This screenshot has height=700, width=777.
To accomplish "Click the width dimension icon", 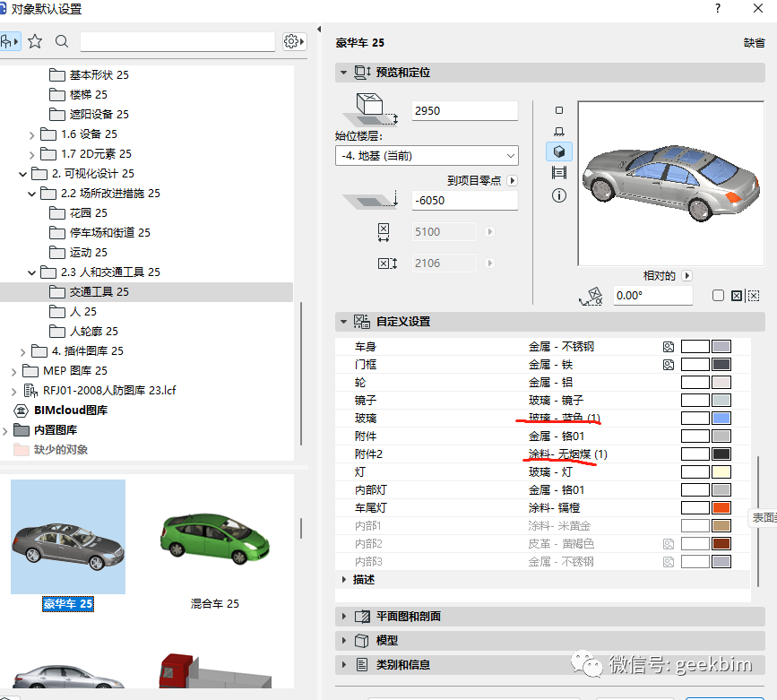I will 384,232.
